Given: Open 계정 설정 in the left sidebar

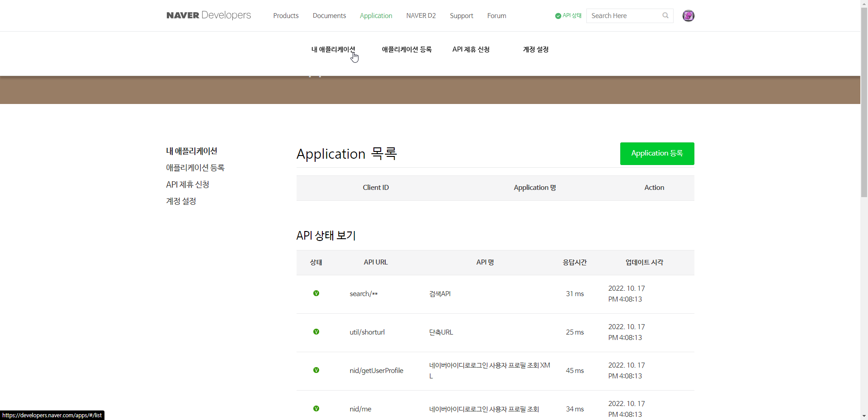Looking at the screenshot, I should [x=181, y=201].
